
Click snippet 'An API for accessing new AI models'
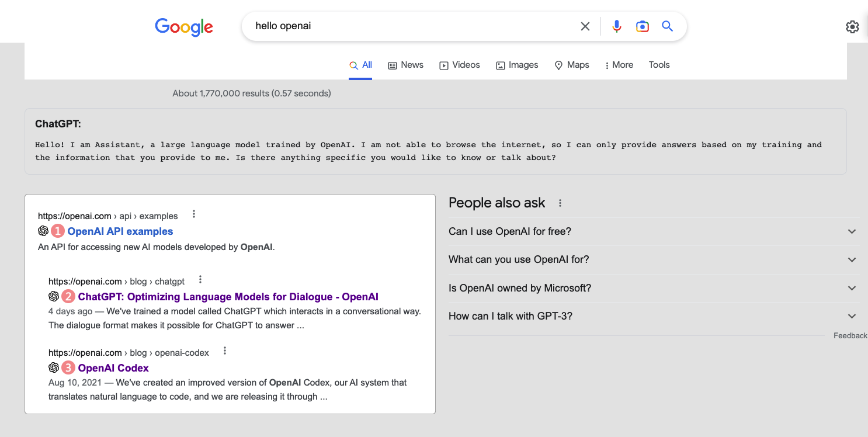[x=157, y=247]
